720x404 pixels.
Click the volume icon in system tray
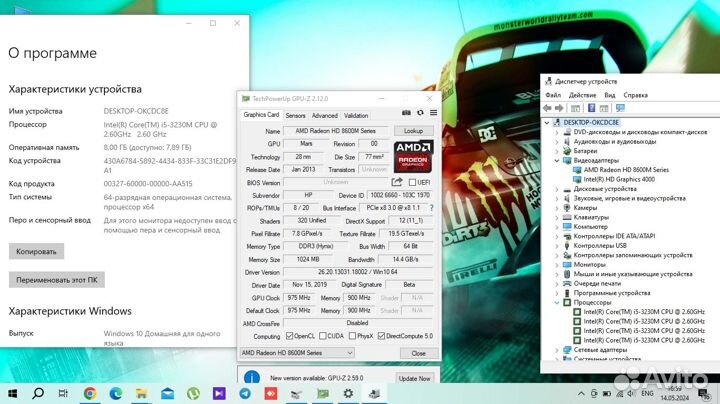pyautogui.click(x=631, y=393)
